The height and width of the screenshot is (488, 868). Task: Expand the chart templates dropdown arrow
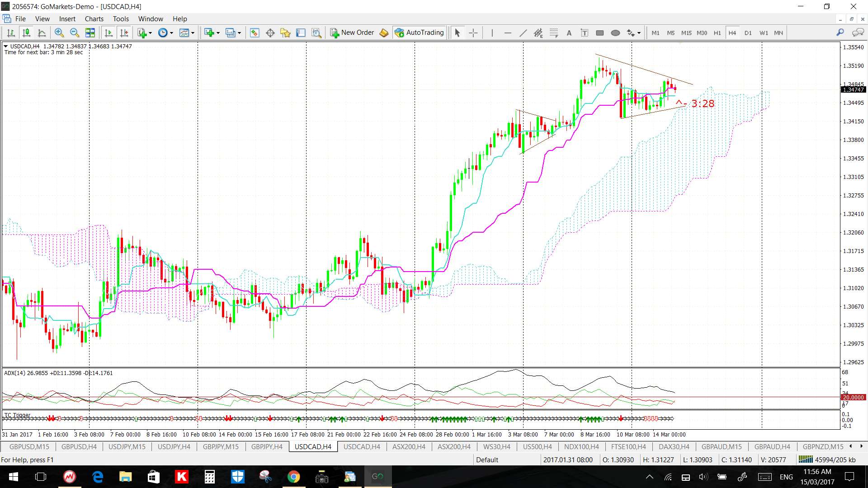point(193,33)
